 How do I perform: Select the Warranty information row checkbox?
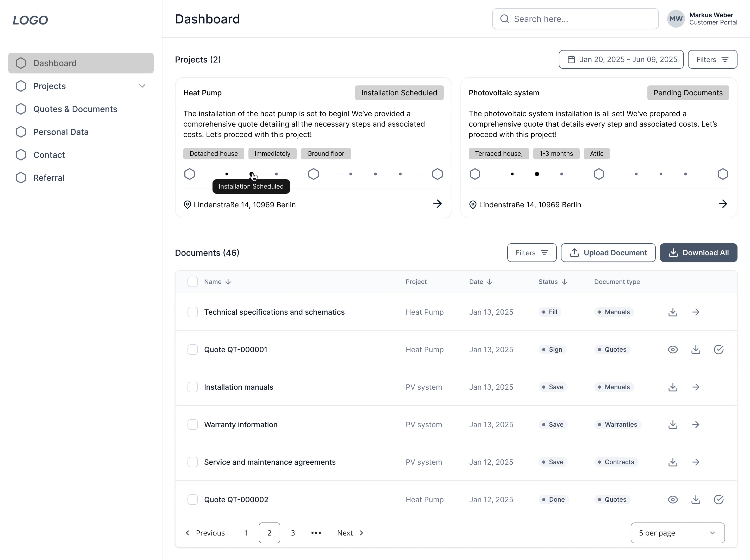click(x=192, y=424)
